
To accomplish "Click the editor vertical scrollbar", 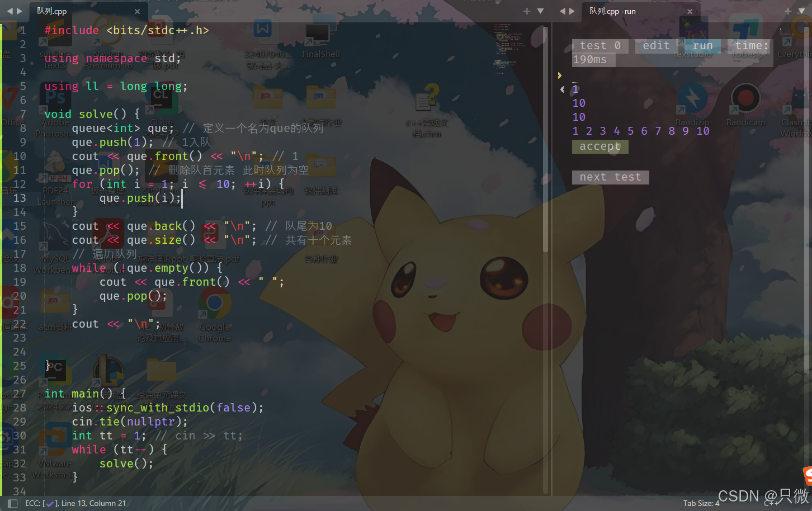I will click(x=546, y=139).
